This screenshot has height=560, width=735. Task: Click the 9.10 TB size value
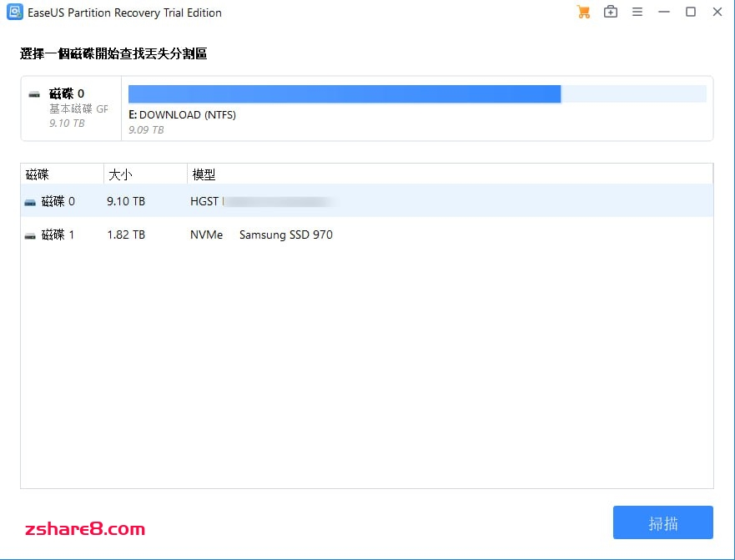tap(125, 201)
